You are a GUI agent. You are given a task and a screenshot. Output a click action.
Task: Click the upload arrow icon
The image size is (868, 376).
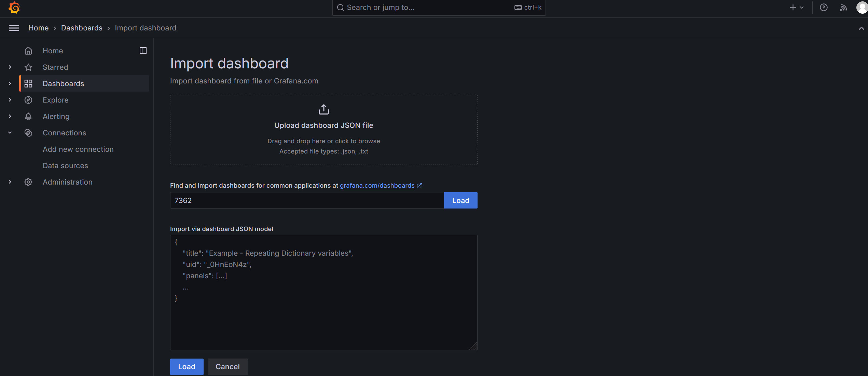[x=324, y=109]
